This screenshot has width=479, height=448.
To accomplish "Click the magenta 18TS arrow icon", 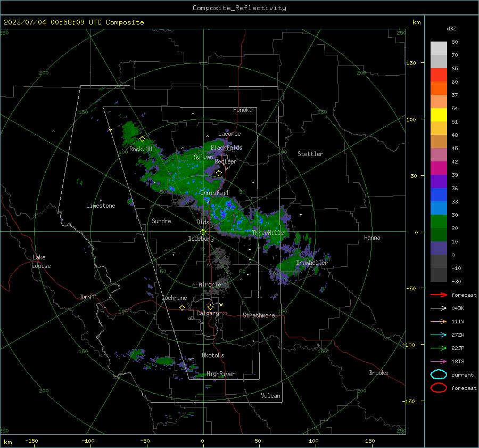I will 439,361.
